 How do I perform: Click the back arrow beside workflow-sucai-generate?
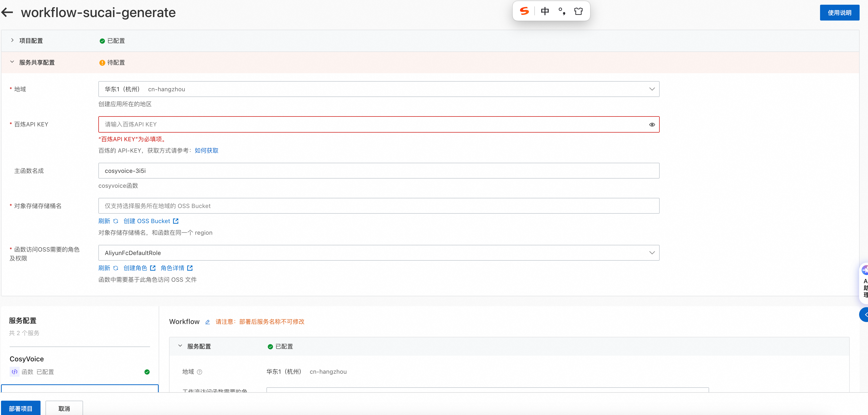7,12
